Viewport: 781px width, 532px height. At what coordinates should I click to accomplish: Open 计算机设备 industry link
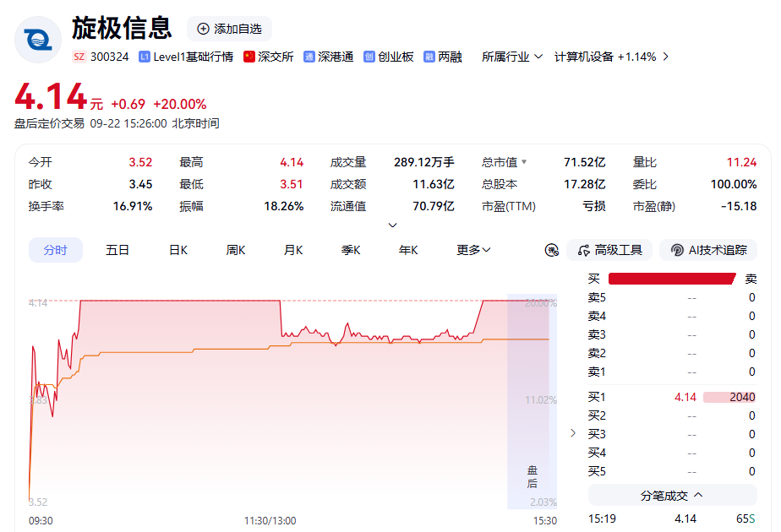605,57
